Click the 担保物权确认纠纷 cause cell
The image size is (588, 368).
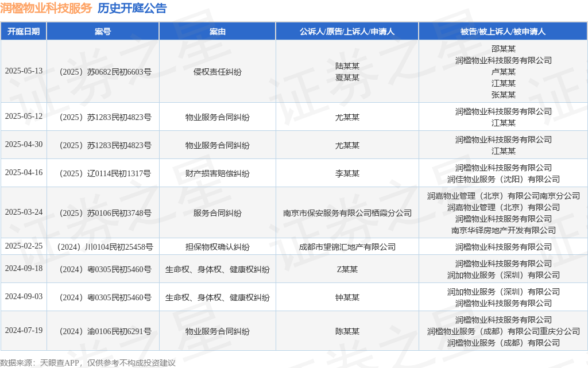pos(218,247)
